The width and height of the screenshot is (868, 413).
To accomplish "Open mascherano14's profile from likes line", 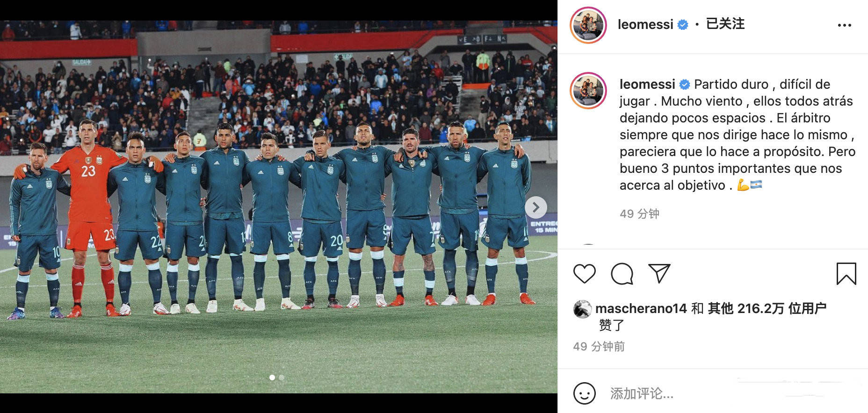I will click(641, 308).
